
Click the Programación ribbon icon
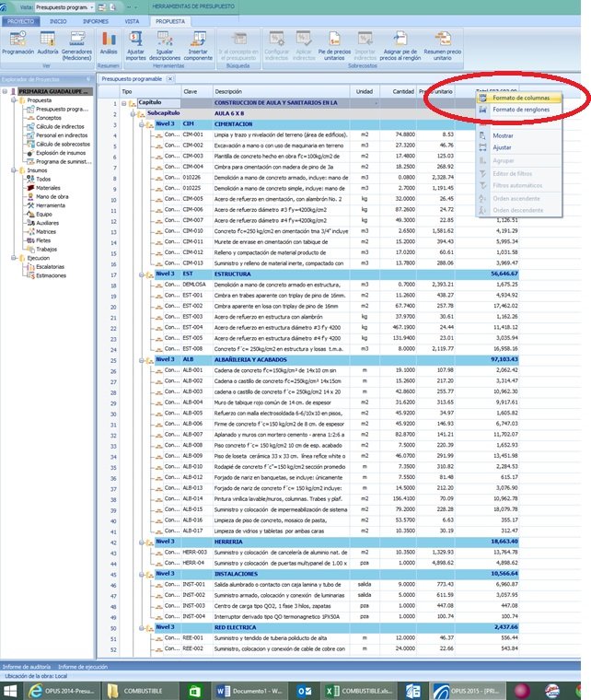pyautogui.click(x=17, y=41)
